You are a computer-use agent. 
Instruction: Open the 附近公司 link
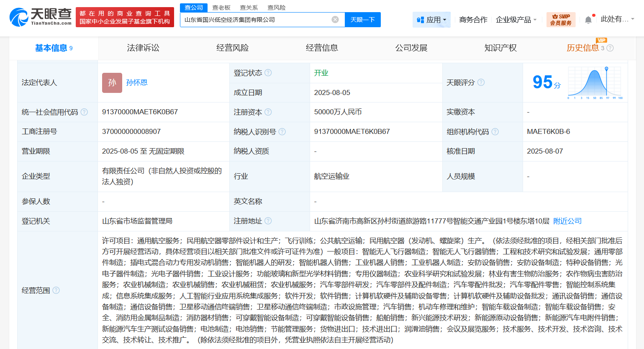pyautogui.click(x=567, y=221)
